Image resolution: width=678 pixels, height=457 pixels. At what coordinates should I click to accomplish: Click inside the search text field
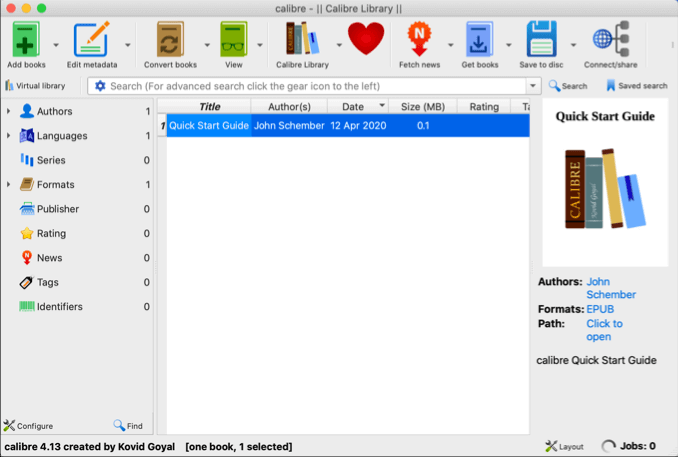310,87
